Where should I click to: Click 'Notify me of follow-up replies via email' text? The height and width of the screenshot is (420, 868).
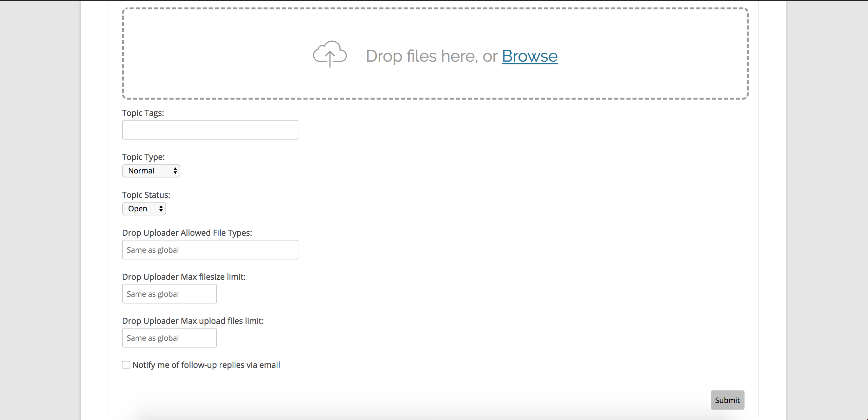206,365
